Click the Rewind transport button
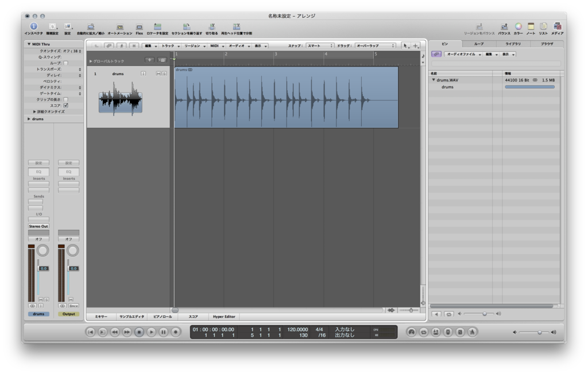 pos(115,332)
